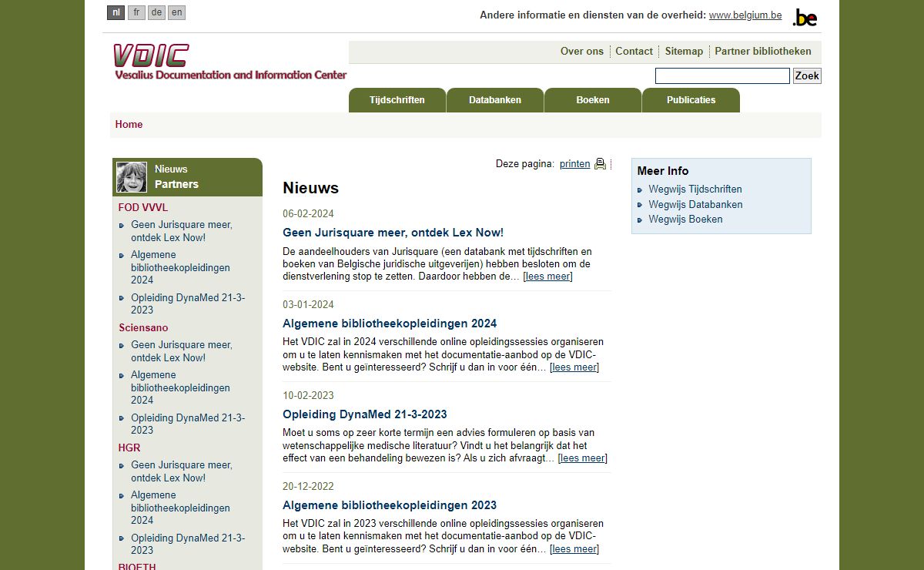Select the active nl language button

click(x=115, y=12)
